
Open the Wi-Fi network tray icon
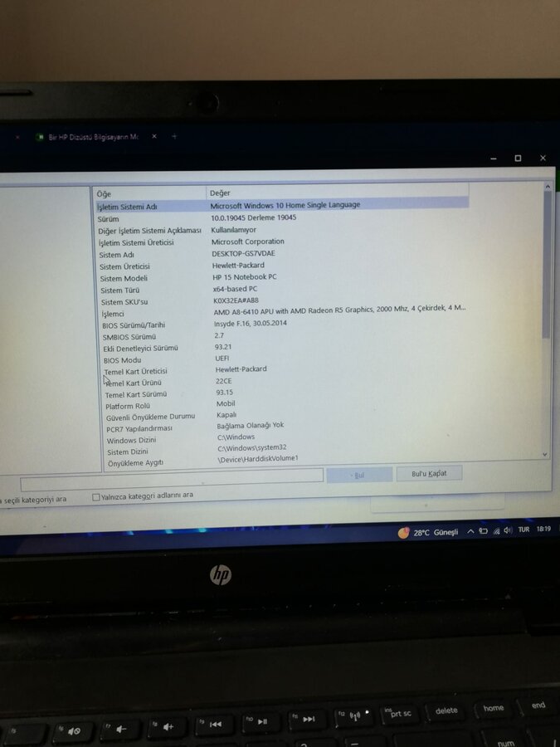[497, 530]
